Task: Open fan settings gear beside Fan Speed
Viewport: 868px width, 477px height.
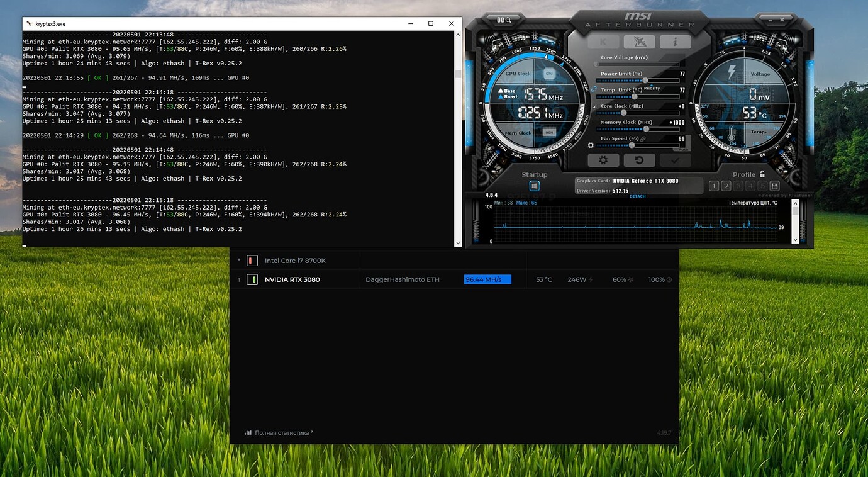Action: tap(590, 145)
